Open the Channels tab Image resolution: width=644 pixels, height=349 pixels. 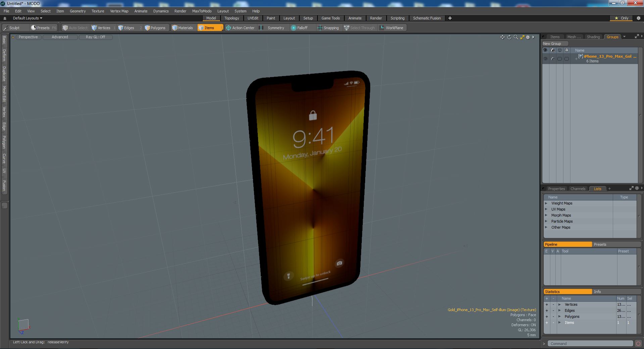click(x=578, y=189)
